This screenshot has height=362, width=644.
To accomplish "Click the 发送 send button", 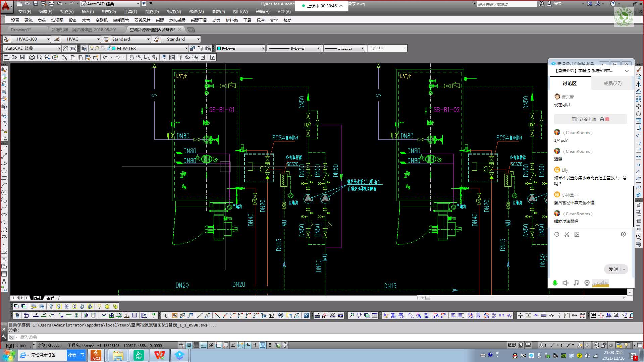I will click(x=613, y=269).
